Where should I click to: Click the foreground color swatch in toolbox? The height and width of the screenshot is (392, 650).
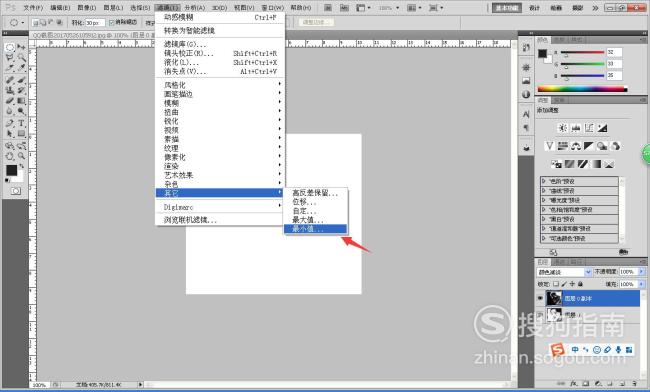pyautogui.click(x=12, y=170)
